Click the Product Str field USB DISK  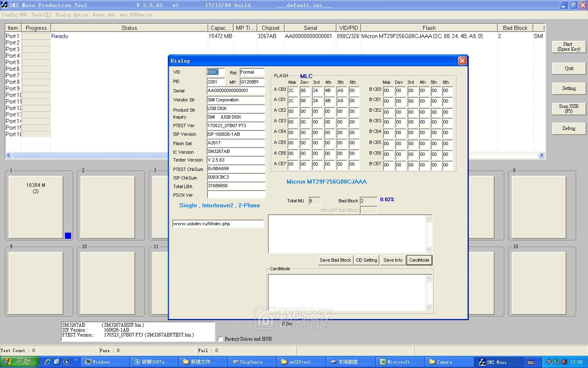236,109
